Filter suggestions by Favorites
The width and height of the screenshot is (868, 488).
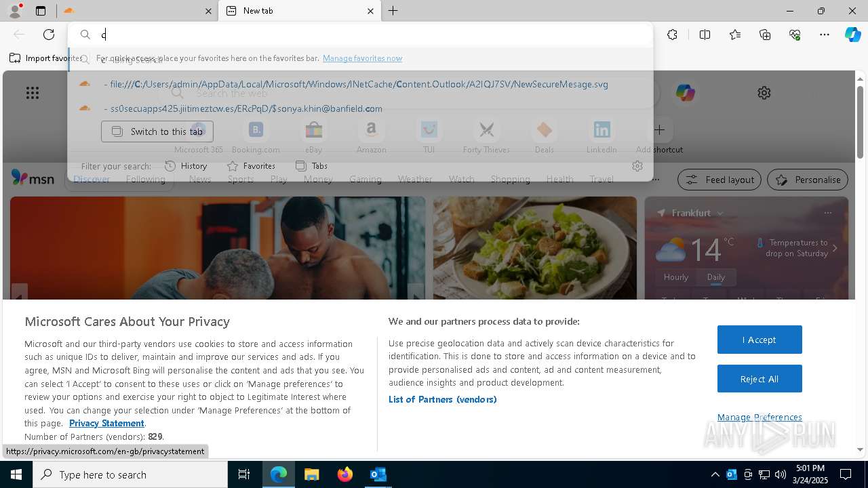[x=251, y=166]
